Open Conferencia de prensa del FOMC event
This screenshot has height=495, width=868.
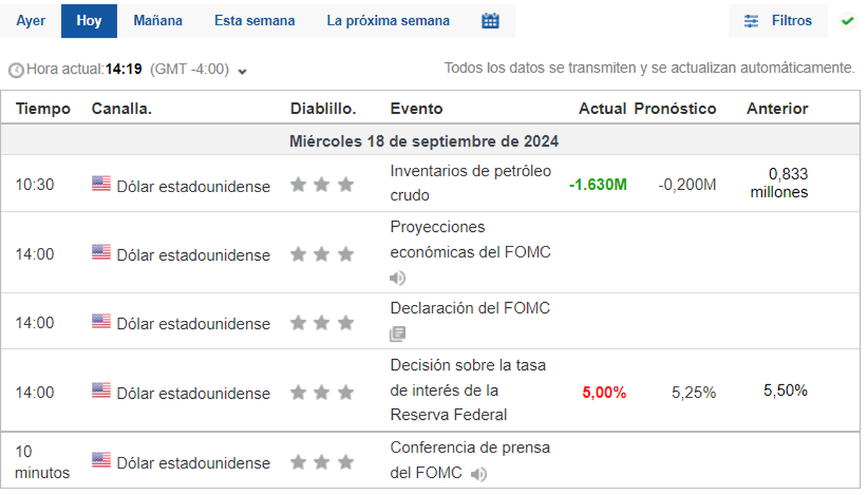point(469,448)
